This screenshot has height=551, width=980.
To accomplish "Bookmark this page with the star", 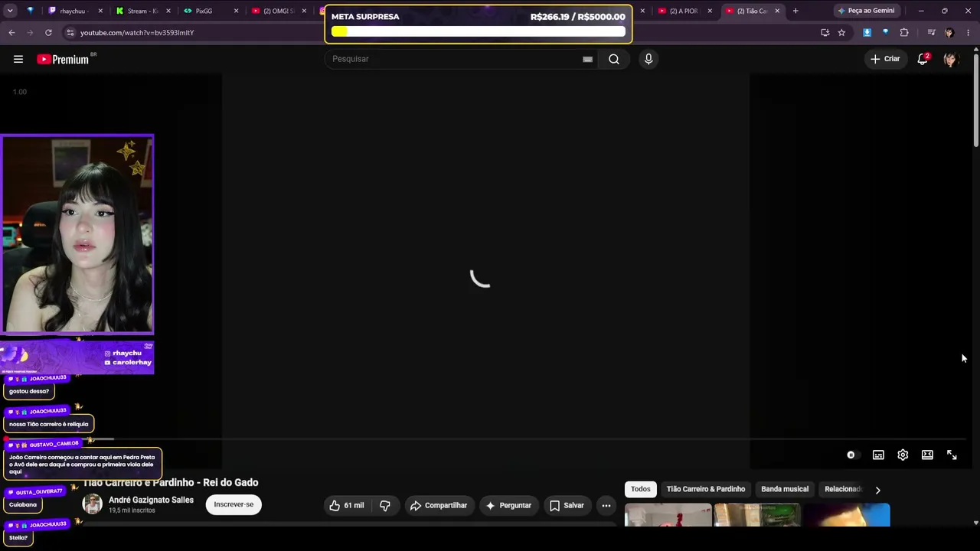I will [x=841, y=32].
